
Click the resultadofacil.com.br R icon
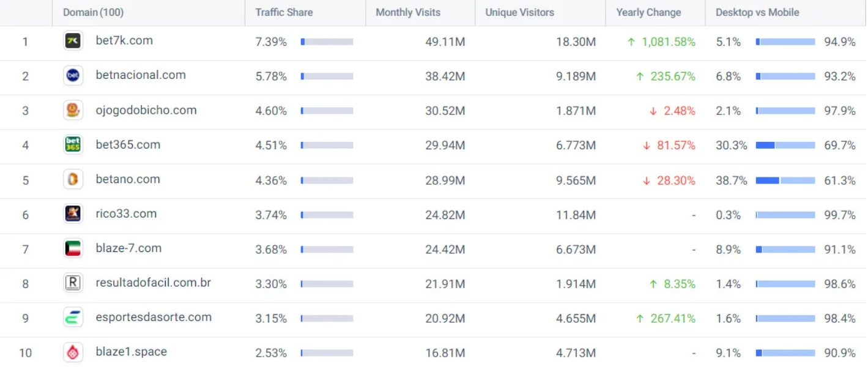point(73,283)
